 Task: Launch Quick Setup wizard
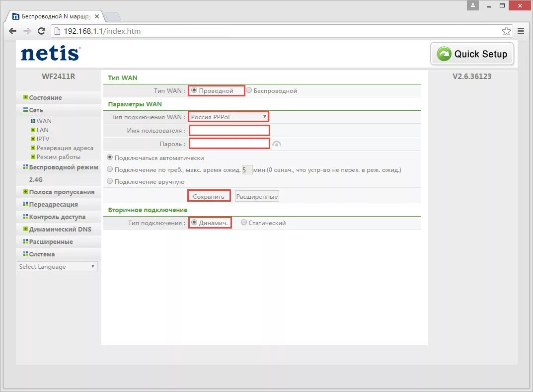point(472,54)
